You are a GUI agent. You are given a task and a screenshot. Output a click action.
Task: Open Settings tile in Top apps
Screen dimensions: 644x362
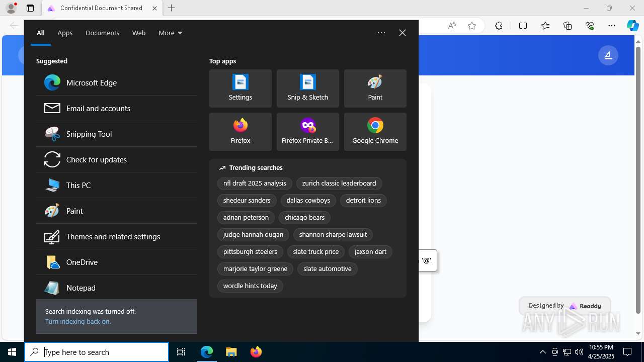click(x=240, y=88)
